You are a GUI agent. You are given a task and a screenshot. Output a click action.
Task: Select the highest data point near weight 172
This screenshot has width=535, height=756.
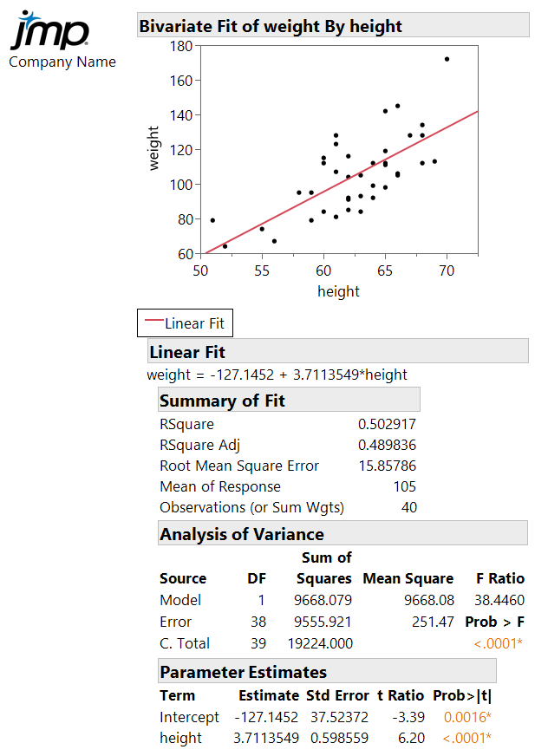[x=447, y=59]
